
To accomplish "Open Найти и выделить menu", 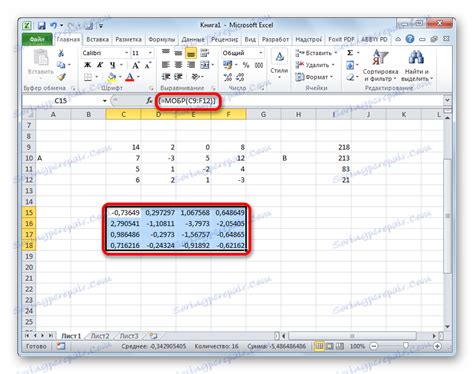I will (416, 66).
